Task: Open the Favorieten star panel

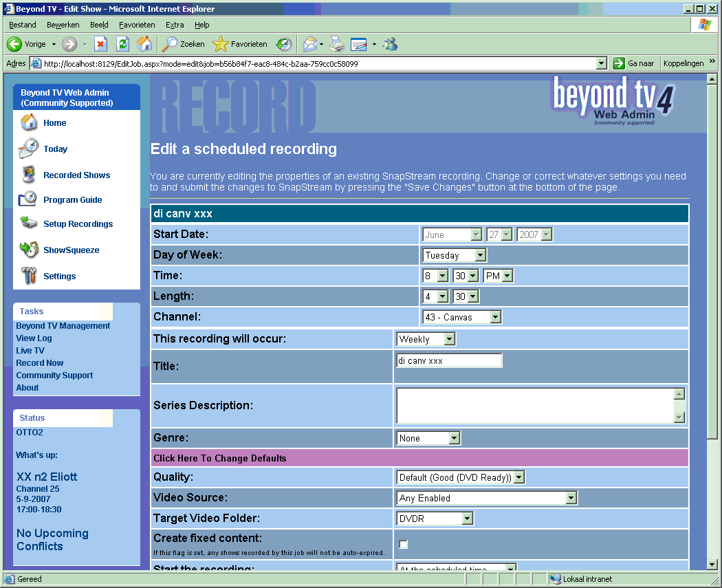Action: click(x=240, y=44)
